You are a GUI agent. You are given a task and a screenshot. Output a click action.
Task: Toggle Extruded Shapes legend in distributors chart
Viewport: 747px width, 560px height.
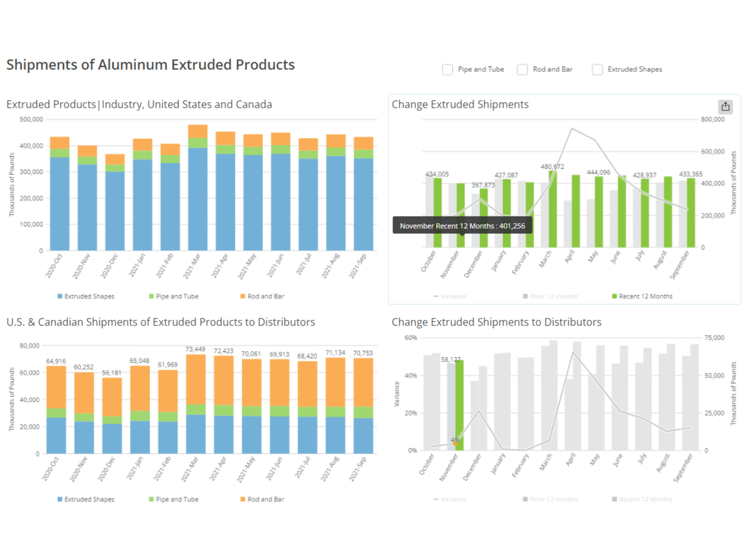point(86,499)
